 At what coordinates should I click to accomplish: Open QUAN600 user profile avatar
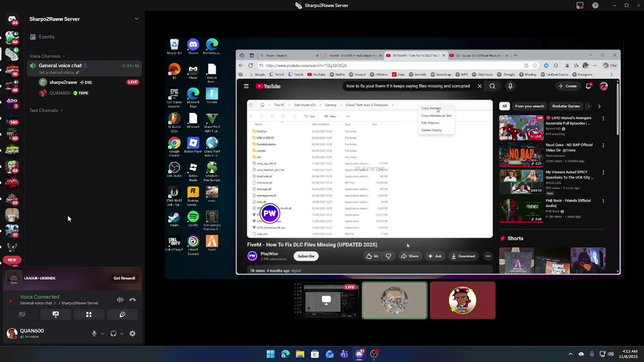coord(12,333)
